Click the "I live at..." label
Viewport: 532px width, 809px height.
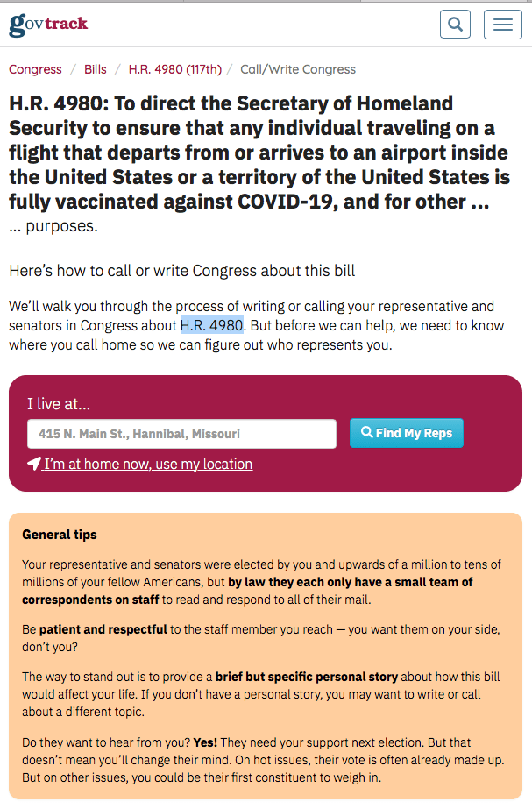click(59, 404)
